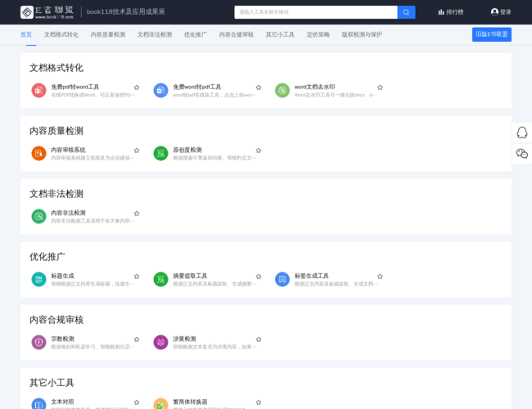The height and width of the screenshot is (409, 532).
Task: Switch to 文档非法检测 nav tab
Action: point(155,34)
